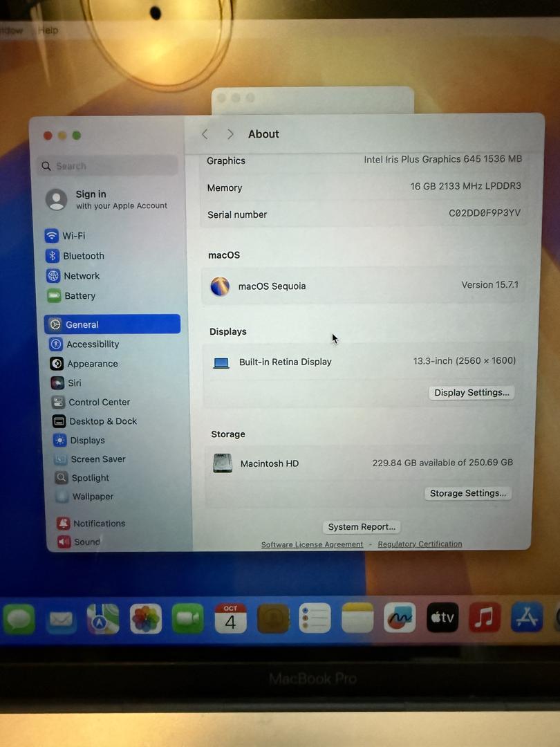
Task: Click the macOS Sequoia row icon
Action: coord(220,286)
